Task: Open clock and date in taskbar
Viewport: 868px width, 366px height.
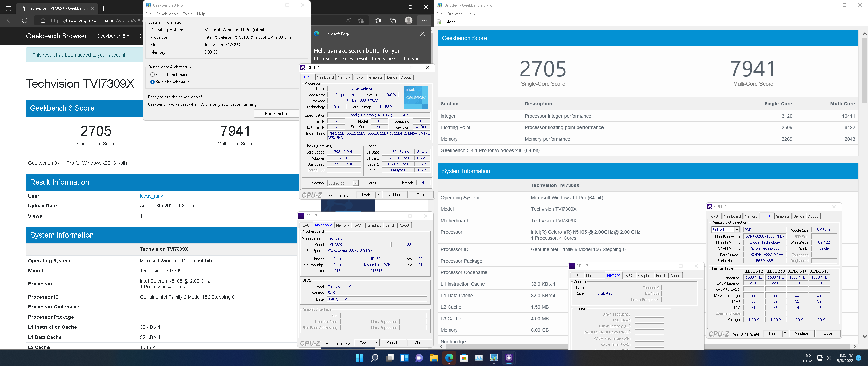Action: (844, 358)
